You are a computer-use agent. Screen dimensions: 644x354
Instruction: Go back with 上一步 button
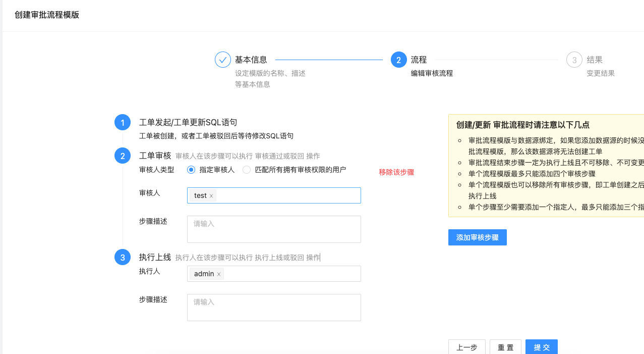(x=467, y=347)
